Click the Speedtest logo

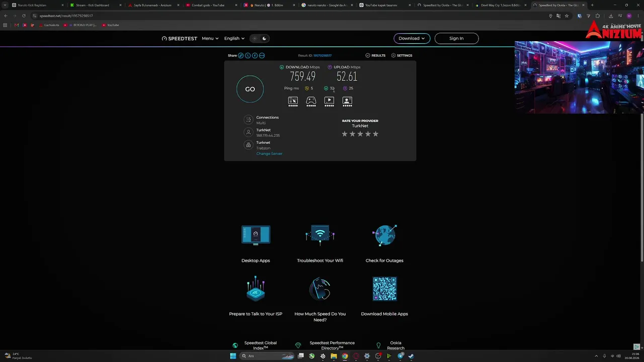click(x=180, y=38)
